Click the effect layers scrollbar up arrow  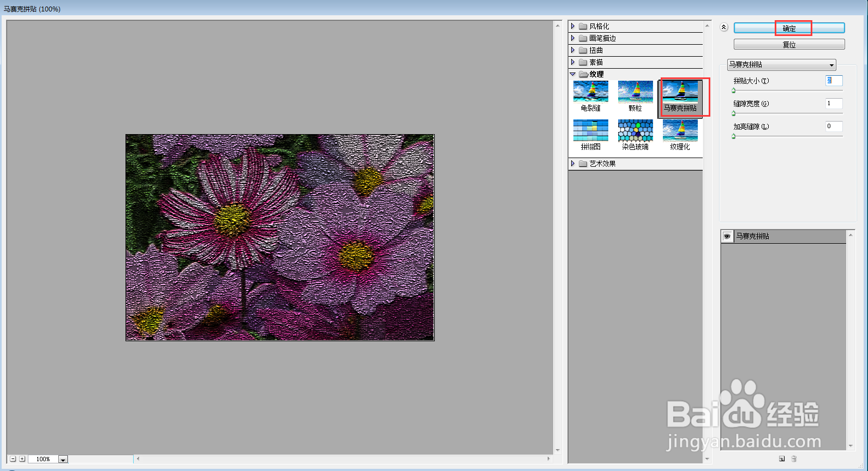click(851, 235)
